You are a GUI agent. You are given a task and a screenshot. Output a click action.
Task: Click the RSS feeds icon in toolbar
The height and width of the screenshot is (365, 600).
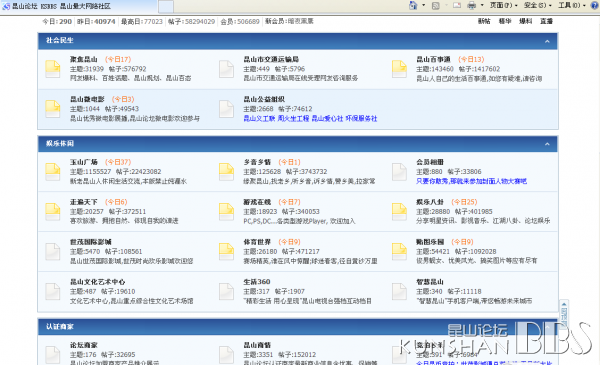point(435,5)
